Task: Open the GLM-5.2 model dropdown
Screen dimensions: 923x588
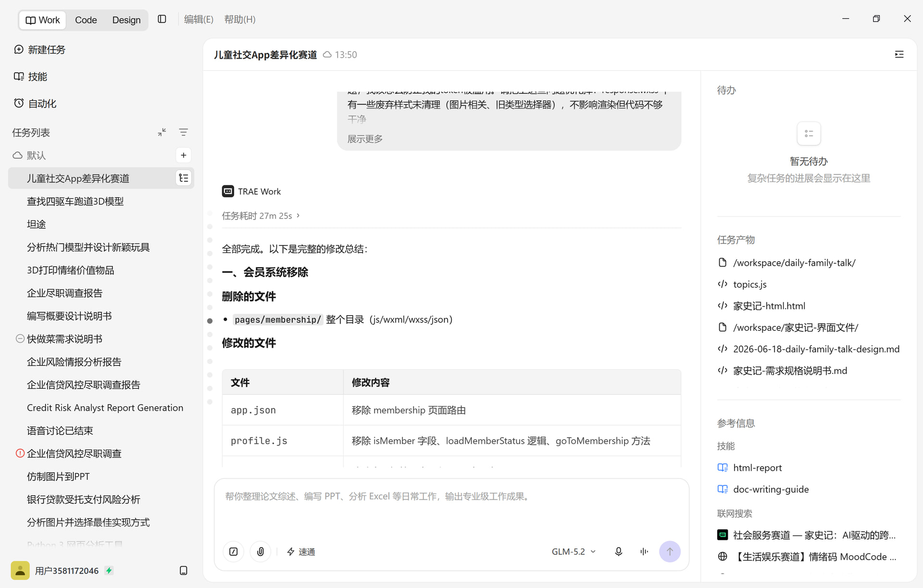Action: (x=574, y=551)
